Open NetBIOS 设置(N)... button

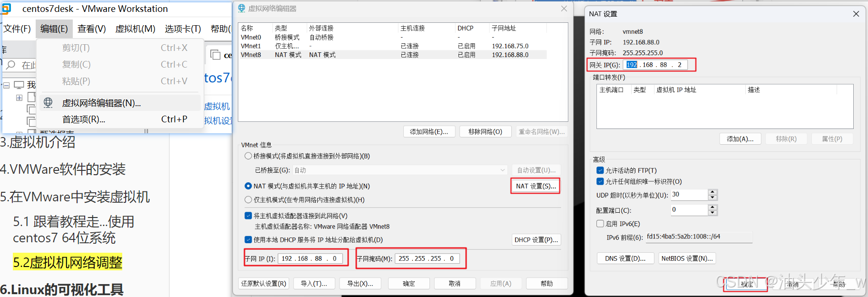tap(687, 258)
